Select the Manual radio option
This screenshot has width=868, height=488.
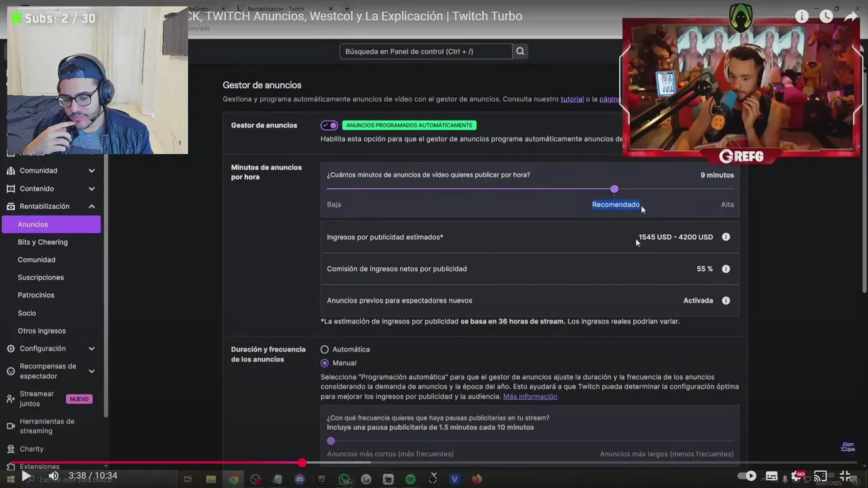tap(325, 363)
